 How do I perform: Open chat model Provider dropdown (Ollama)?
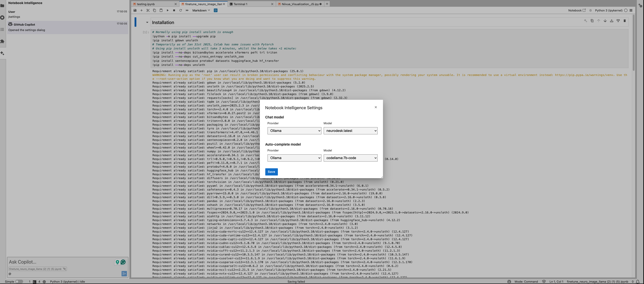[294, 131]
